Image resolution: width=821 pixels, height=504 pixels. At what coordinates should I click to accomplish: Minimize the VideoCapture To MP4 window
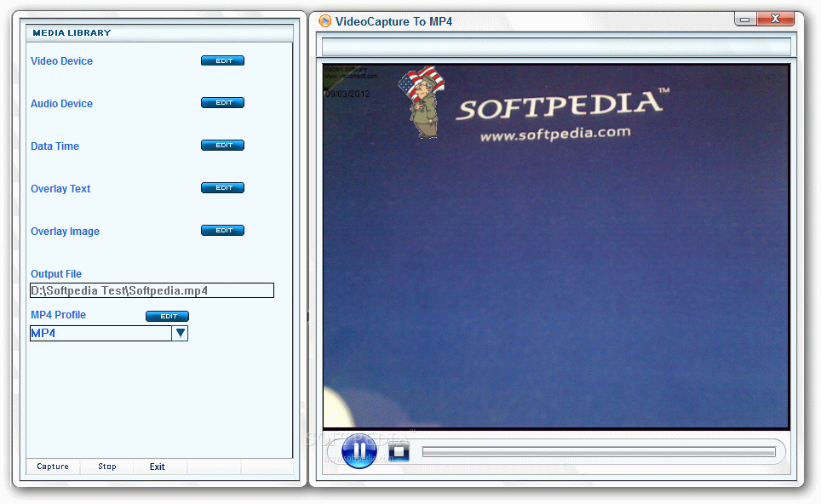pos(745,20)
